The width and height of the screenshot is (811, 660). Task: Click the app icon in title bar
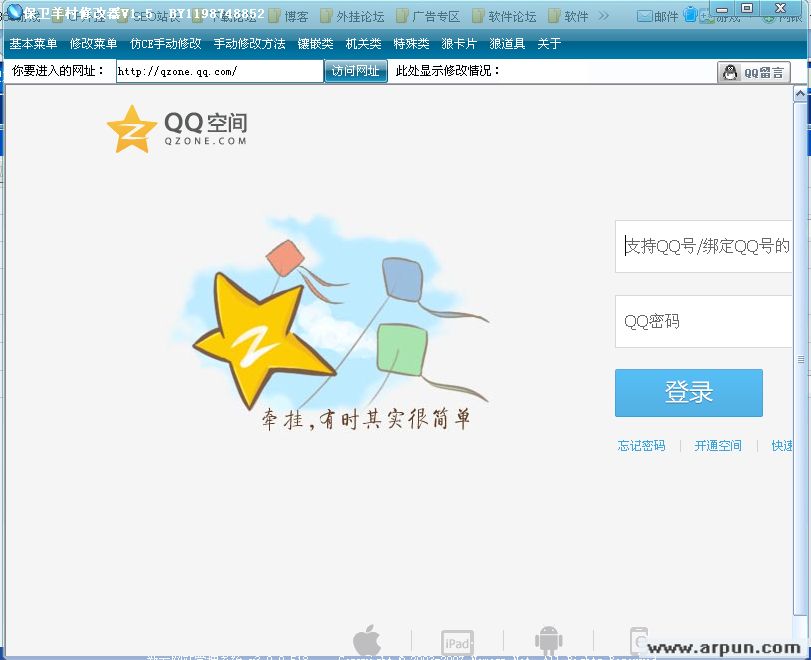pyautogui.click(x=14, y=10)
